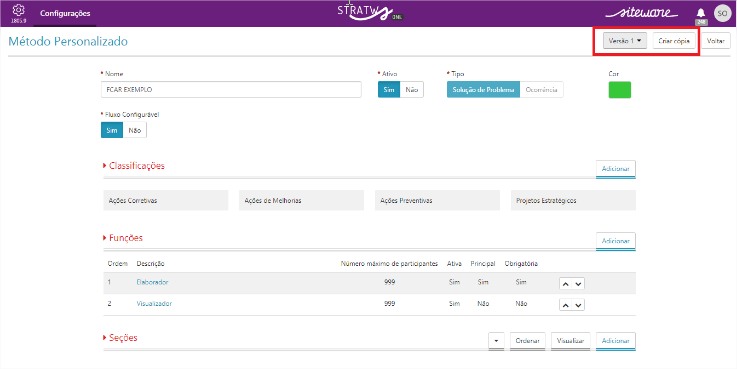The width and height of the screenshot is (737, 369).
Task: Click the Método Personalizado page title
Action: pos(68,41)
